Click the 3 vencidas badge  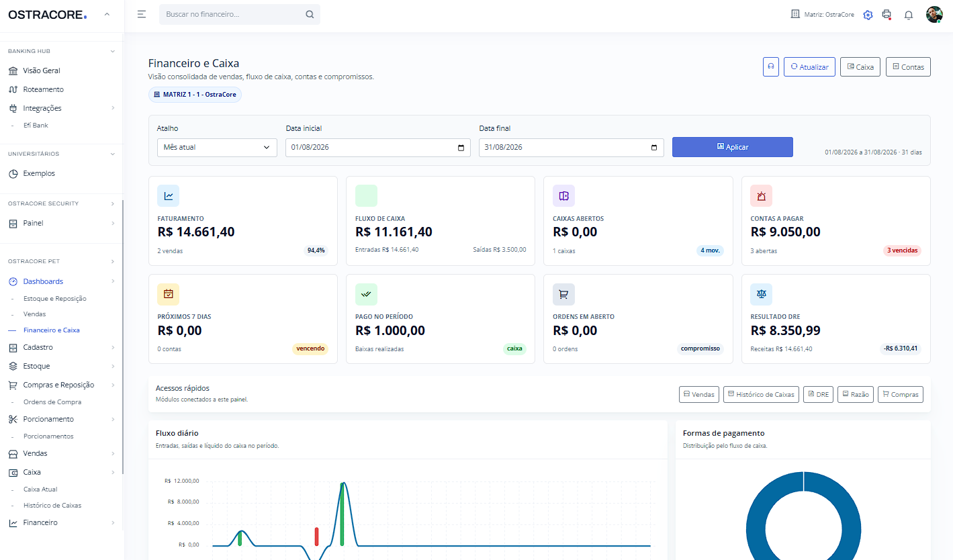[903, 250]
